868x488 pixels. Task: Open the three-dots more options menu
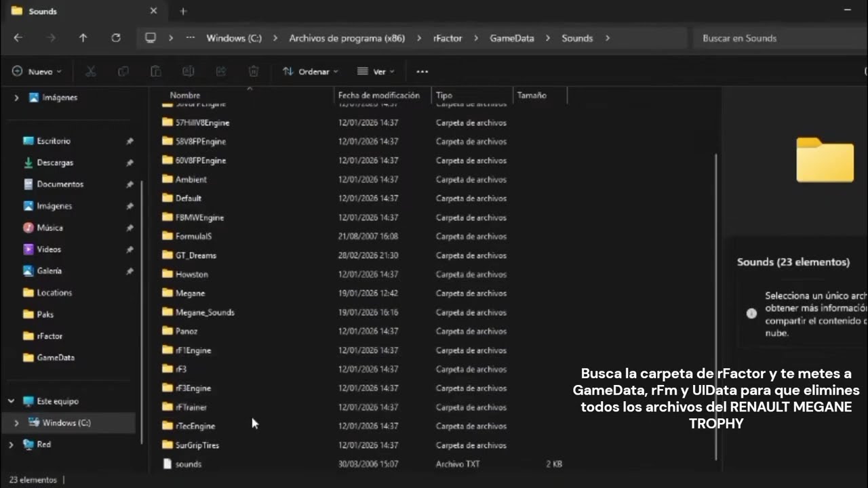coord(422,71)
